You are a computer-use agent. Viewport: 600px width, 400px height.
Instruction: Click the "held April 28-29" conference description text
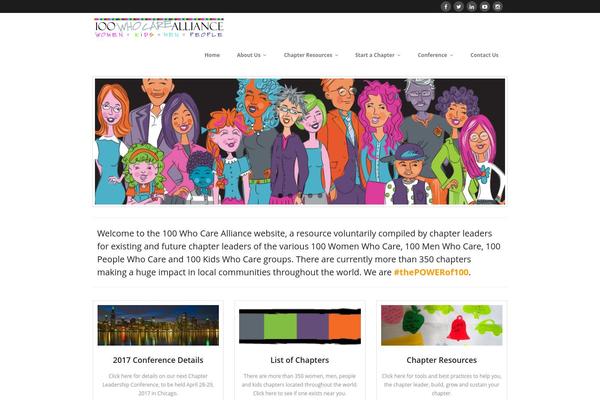tap(158, 385)
